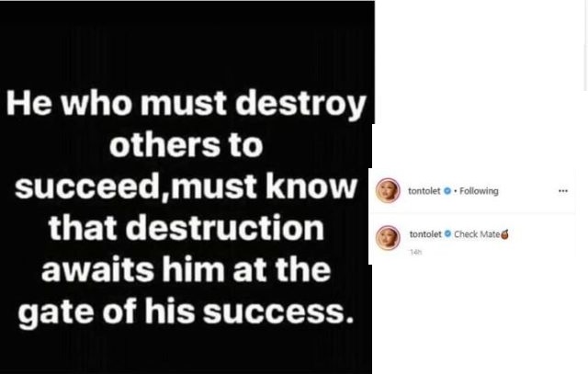Click the blank black area above the quote
This screenshot has height=374, width=588.
(x=187, y=43)
